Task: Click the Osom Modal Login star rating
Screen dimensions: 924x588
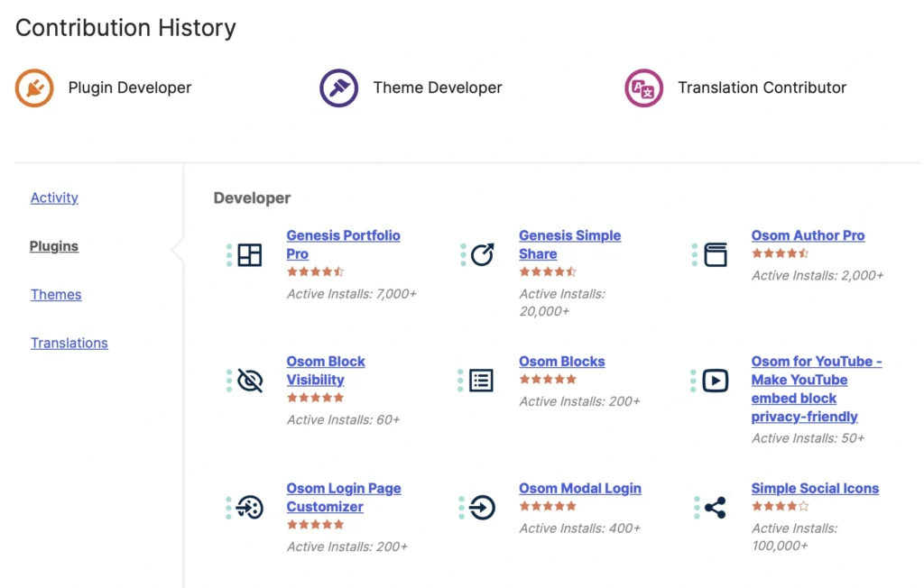Action: tap(548, 506)
